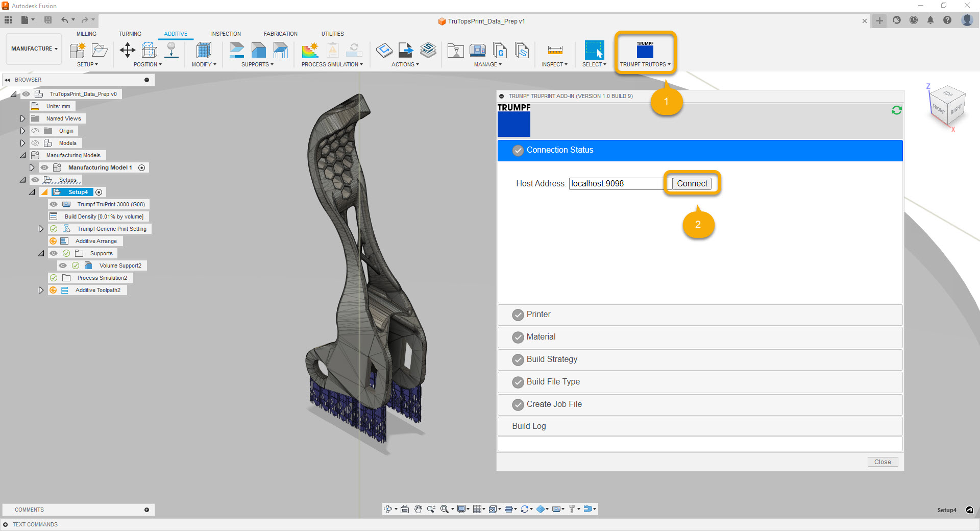The image size is (980, 531).
Task: Toggle visibility of Manufacturing Model 1
Action: (44, 167)
